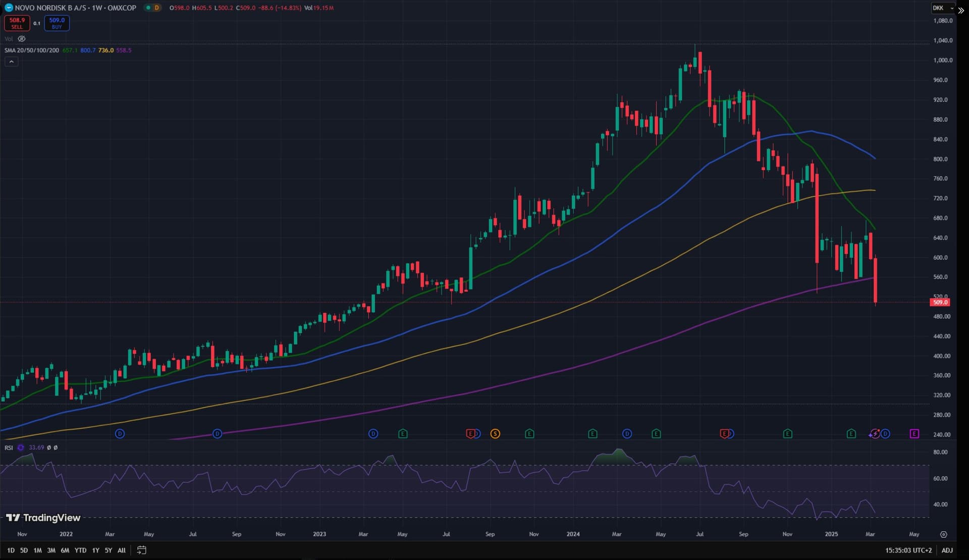969x560 pixels.
Task: Click the yellow SMA 100 value 736.0
Action: 106,50
